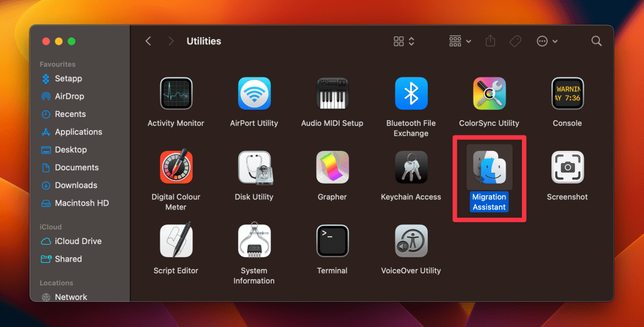Select the Keychain Access keys icon
This screenshot has width=644, height=327.
411,167
